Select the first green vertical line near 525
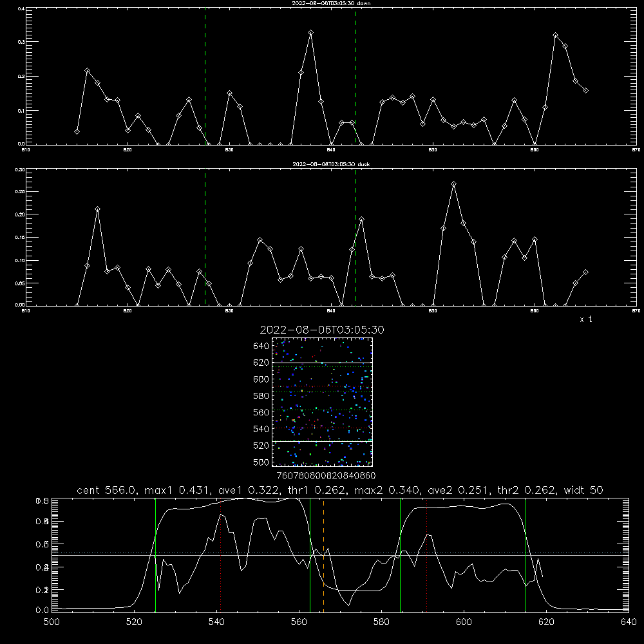The height and width of the screenshot is (644, 644). (155, 555)
